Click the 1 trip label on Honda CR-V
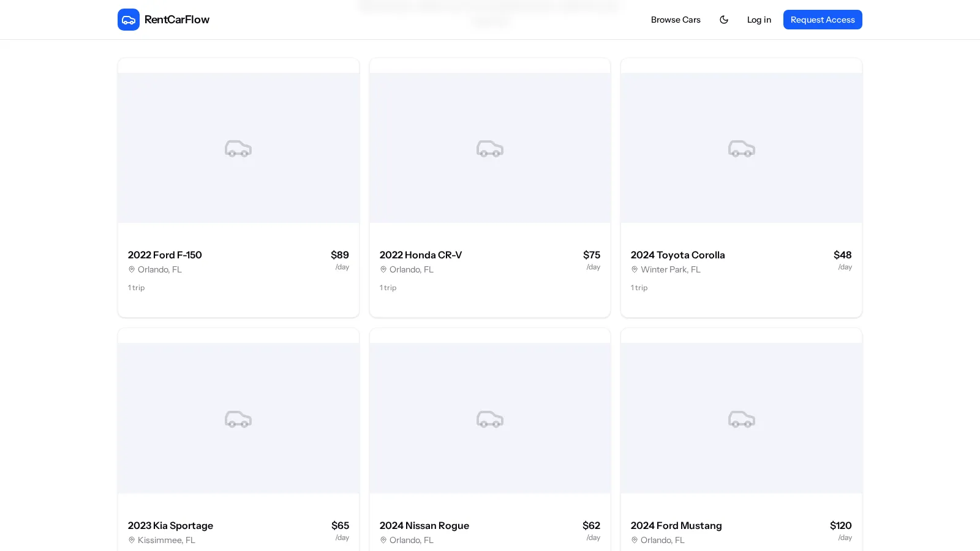 (x=388, y=288)
